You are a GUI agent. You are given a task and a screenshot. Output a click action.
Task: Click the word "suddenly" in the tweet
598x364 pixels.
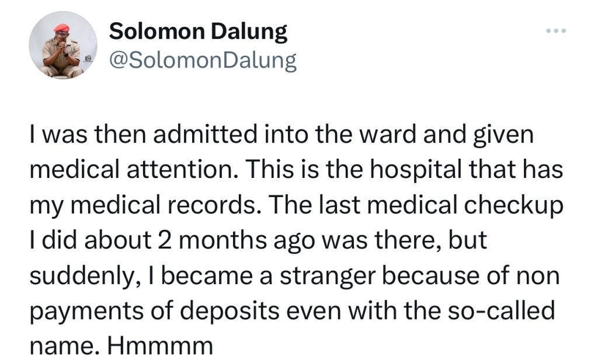81,276
